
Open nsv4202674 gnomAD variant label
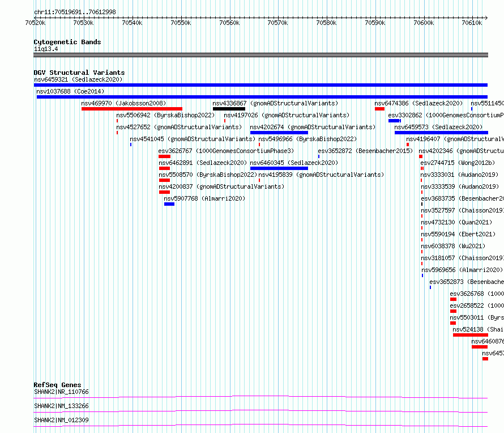point(313,127)
